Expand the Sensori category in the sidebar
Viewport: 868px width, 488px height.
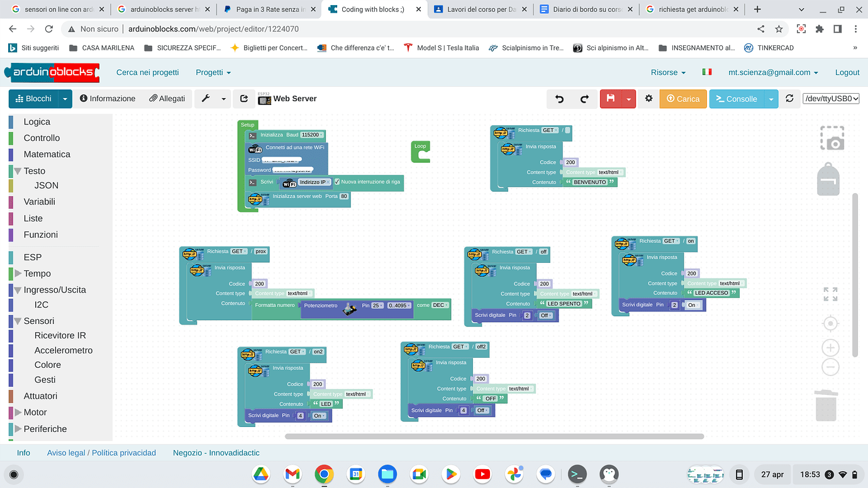click(x=40, y=321)
